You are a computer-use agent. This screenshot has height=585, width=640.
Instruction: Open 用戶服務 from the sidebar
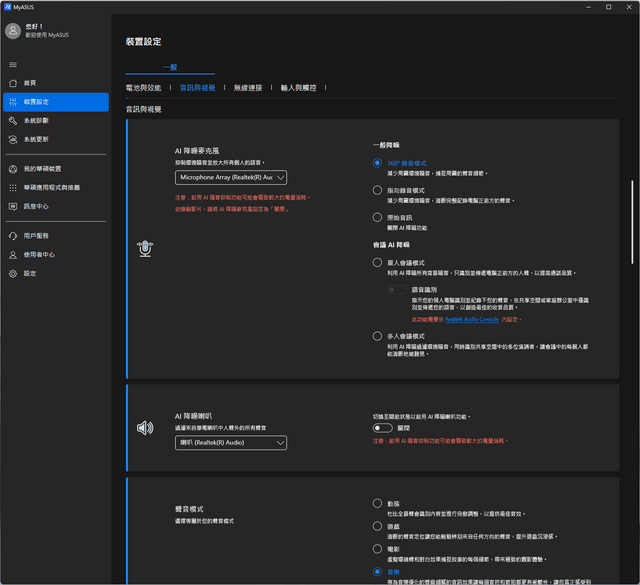click(x=56, y=236)
